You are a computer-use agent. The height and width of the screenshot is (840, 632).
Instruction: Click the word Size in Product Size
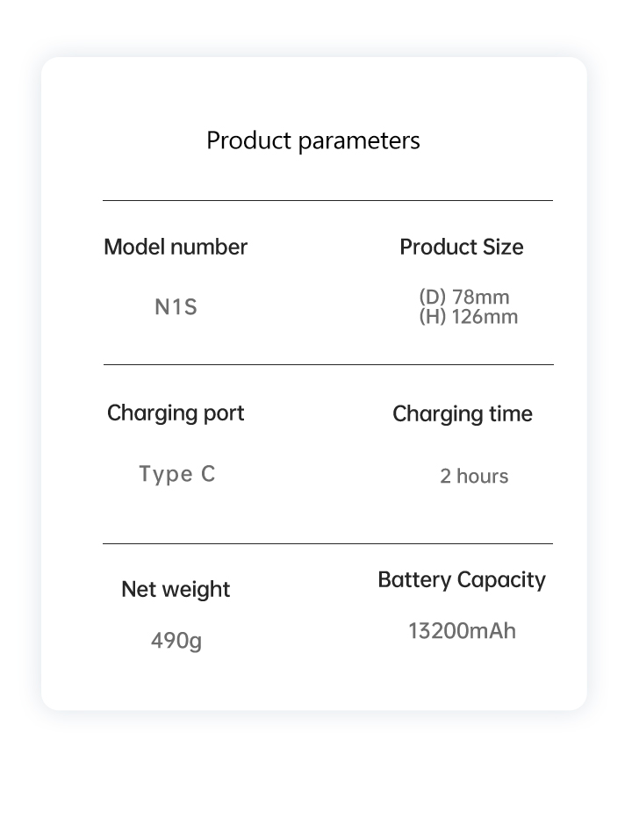tap(503, 247)
